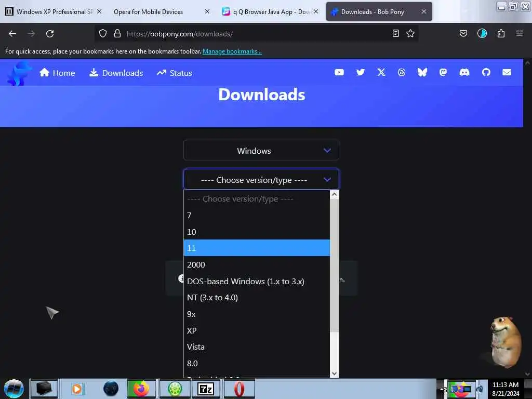Image resolution: width=532 pixels, height=399 pixels.
Task: Show site security padlock info
Action: coord(117,34)
